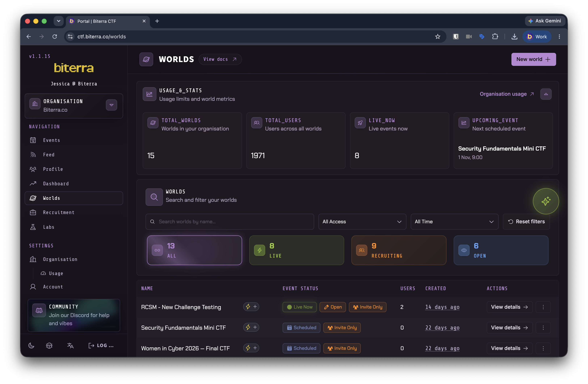
Task: Click lightning plus button for Security Fundamentals row
Action: 251,327
